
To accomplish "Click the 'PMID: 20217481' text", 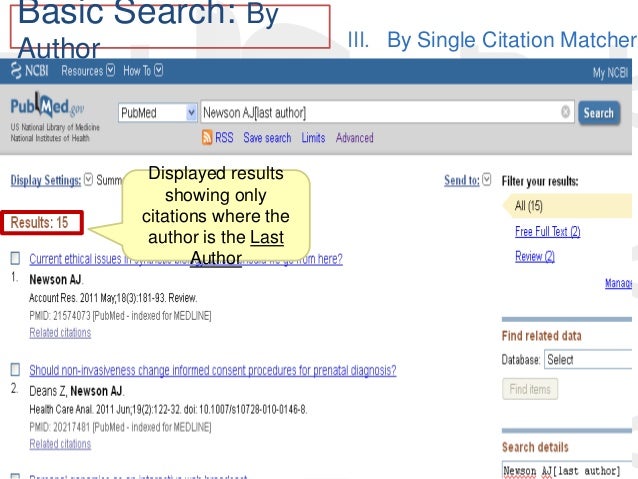I will point(59,427).
